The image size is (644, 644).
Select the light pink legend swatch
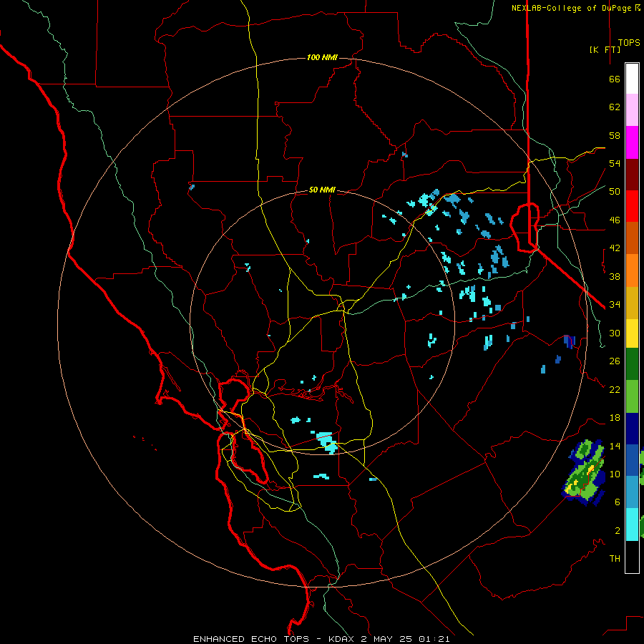632,109
